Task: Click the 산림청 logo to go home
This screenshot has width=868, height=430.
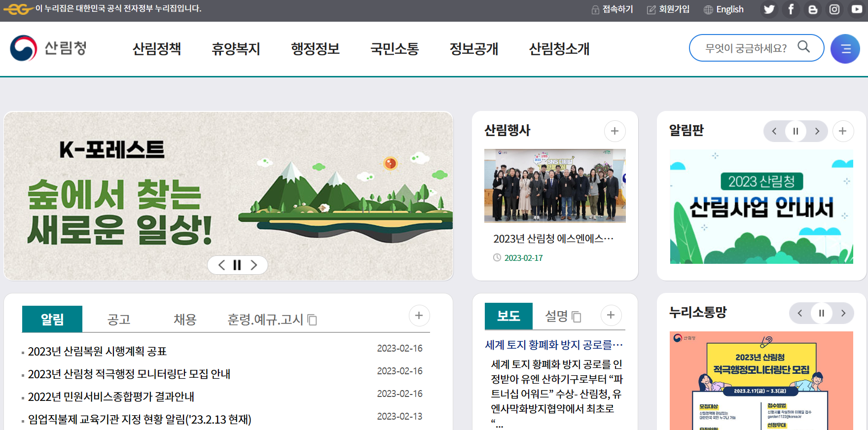Action: (48, 48)
